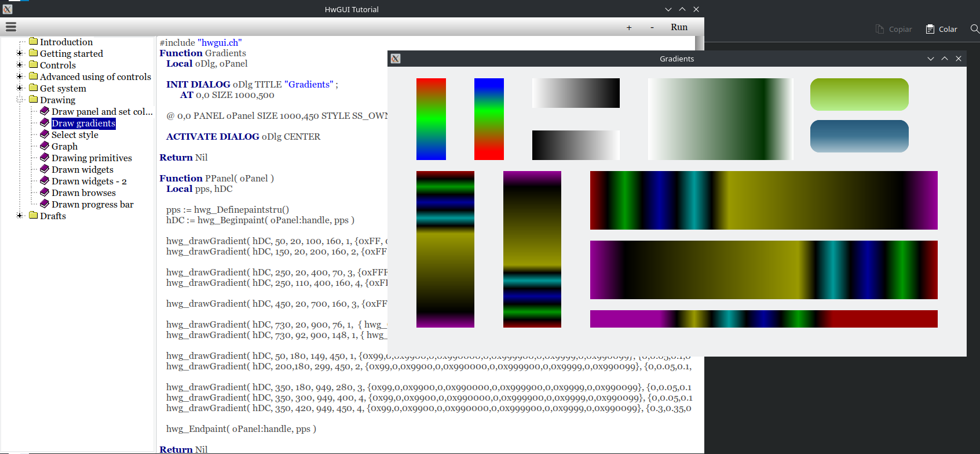Click the folder icon beside Introduction

(34, 42)
